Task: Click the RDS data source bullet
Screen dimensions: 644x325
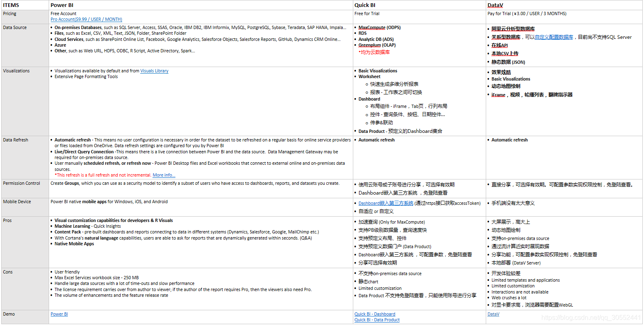Action: pyautogui.click(x=362, y=33)
